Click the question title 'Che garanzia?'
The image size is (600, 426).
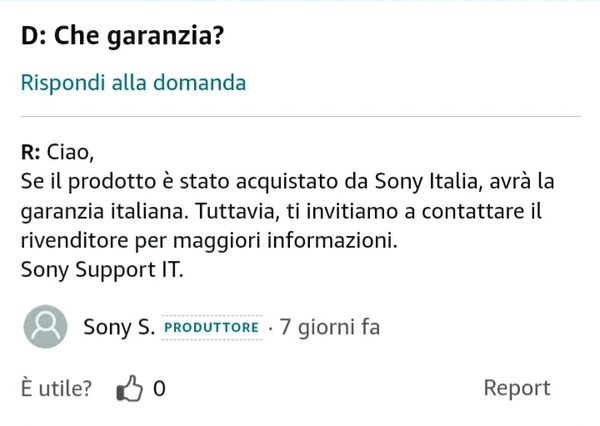(138, 36)
